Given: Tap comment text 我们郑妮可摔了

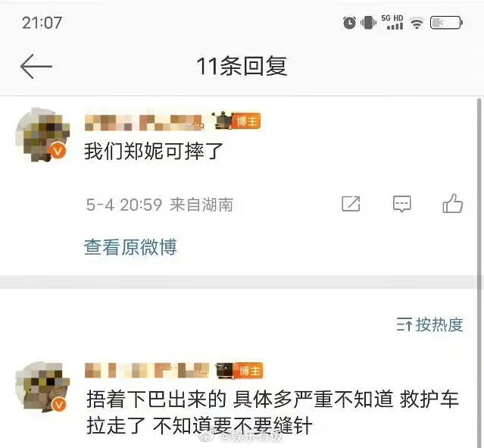Looking at the screenshot, I should point(154,152).
